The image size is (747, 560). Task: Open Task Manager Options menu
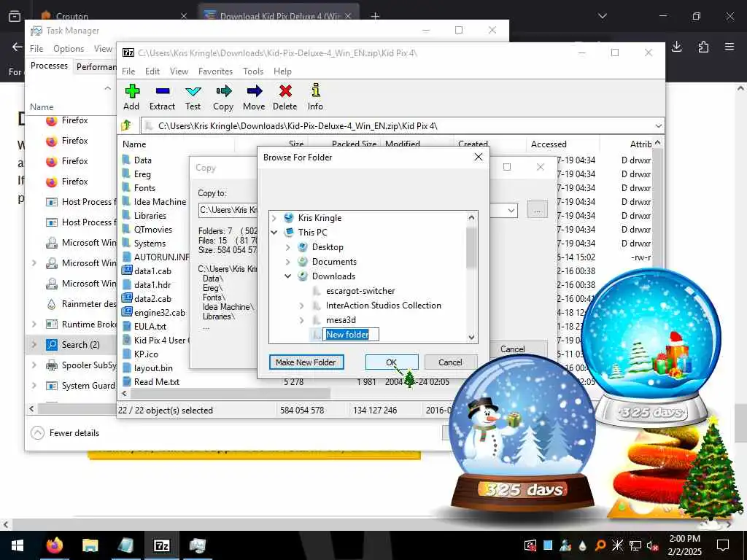[69, 49]
